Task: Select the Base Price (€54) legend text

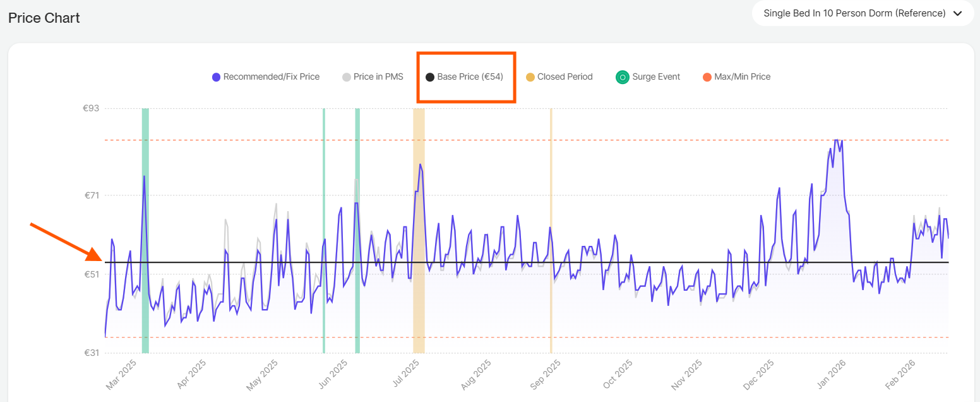Action: pyautogui.click(x=470, y=77)
